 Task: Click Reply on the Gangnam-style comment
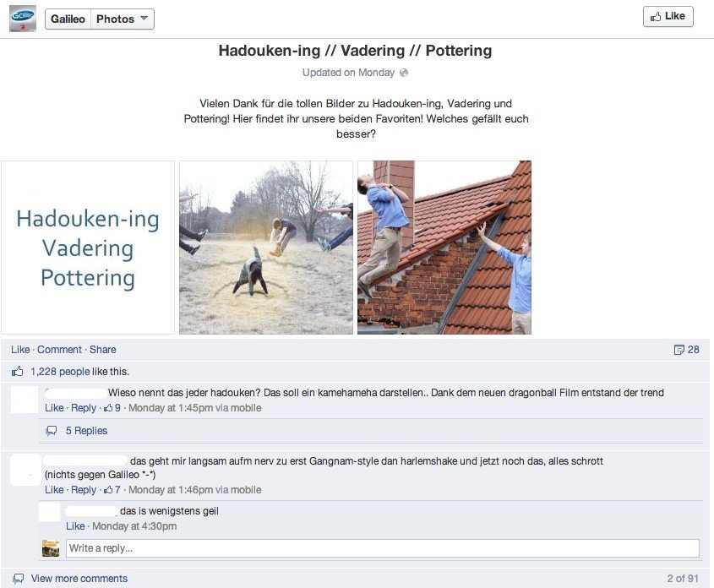coord(84,490)
